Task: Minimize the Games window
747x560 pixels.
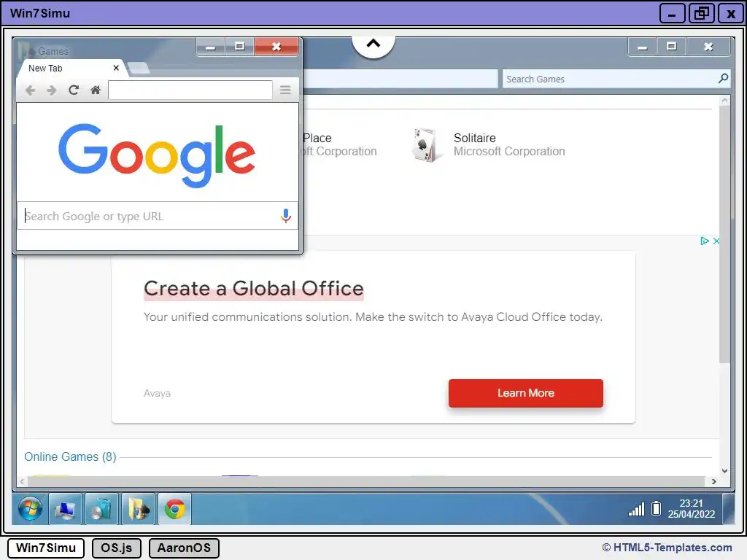Action: 642,47
